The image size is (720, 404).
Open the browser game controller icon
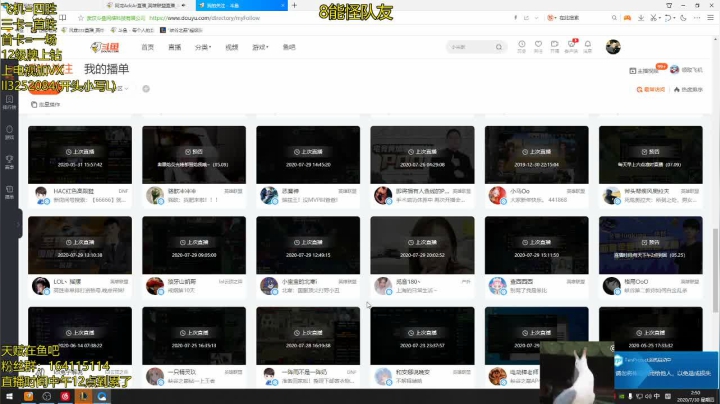coord(627,18)
